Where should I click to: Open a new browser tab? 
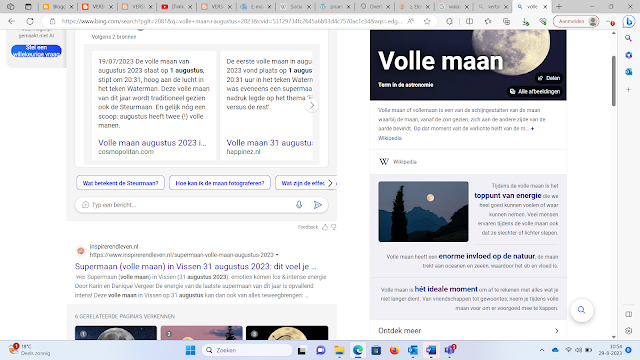point(559,7)
